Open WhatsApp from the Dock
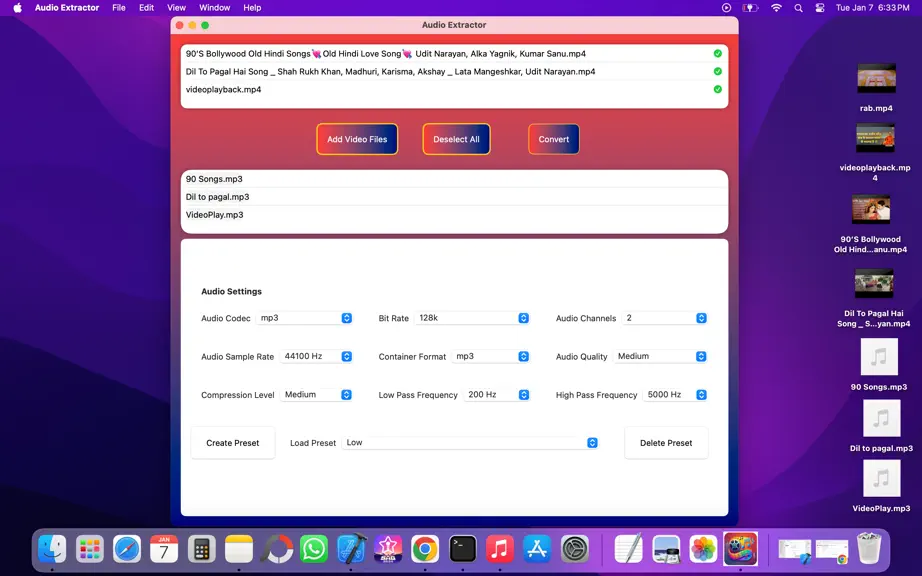Image resolution: width=922 pixels, height=576 pixels. pyautogui.click(x=314, y=550)
